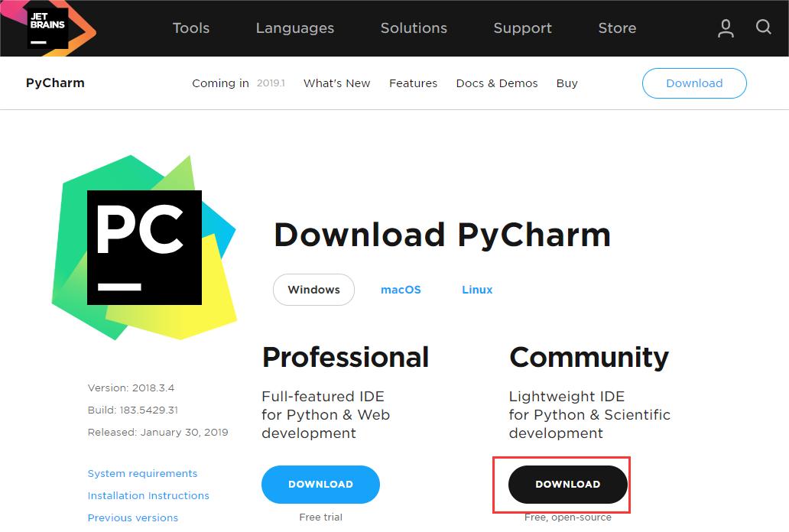789x532 pixels.
Task: Open the What's New page
Action: point(336,83)
